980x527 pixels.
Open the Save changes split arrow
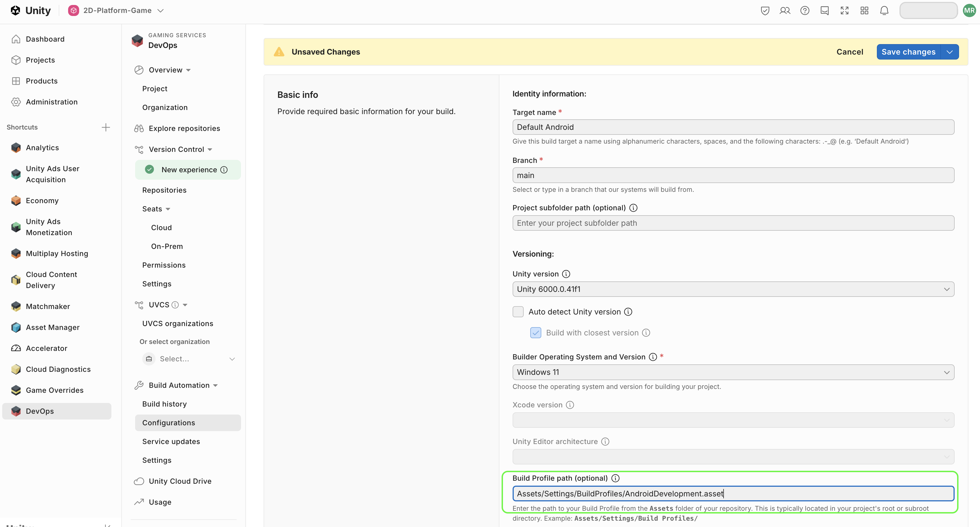pyautogui.click(x=950, y=52)
